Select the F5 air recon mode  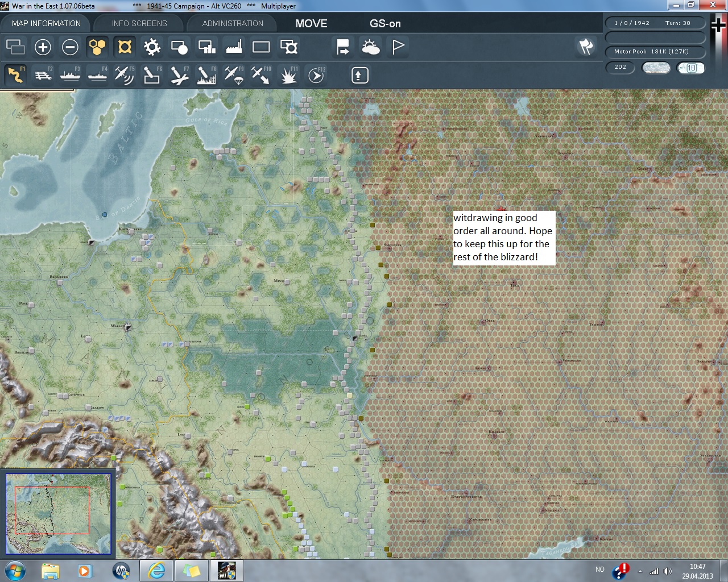tap(124, 75)
